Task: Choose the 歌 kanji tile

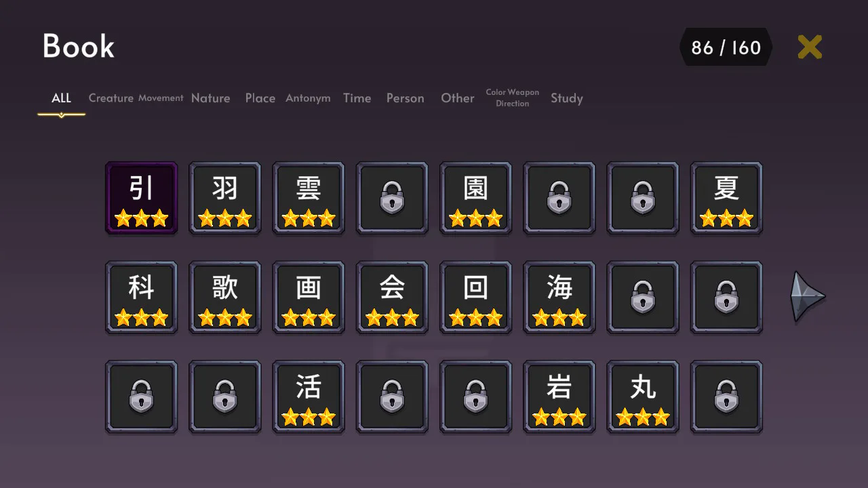Action: tap(224, 298)
